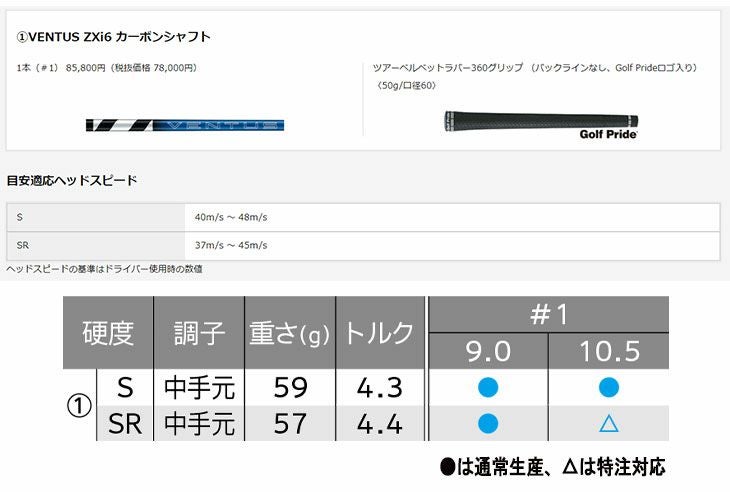Click the VENTUS ZXi6 カーボンシャフト title
This screenshot has height=492, width=730.
tap(114, 37)
